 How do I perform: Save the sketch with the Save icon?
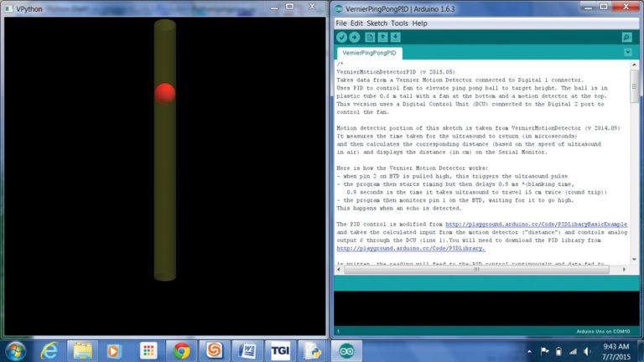[x=396, y=38]
